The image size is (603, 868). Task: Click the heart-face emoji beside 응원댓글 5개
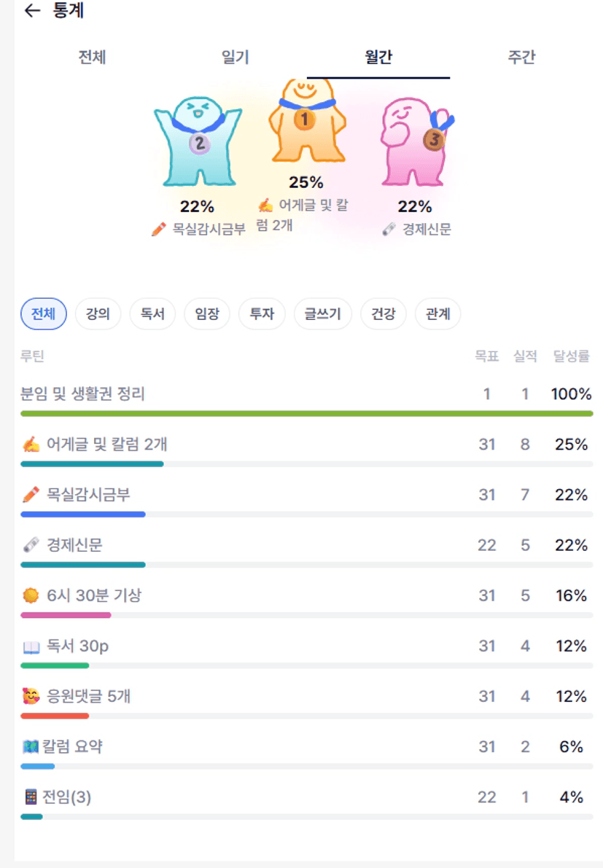click(31, 697)
